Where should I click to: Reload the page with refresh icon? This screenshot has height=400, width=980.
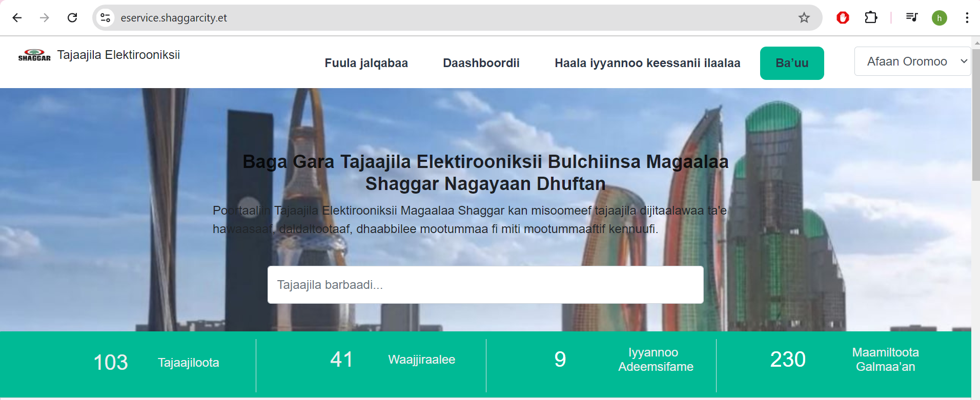(72, 18)
